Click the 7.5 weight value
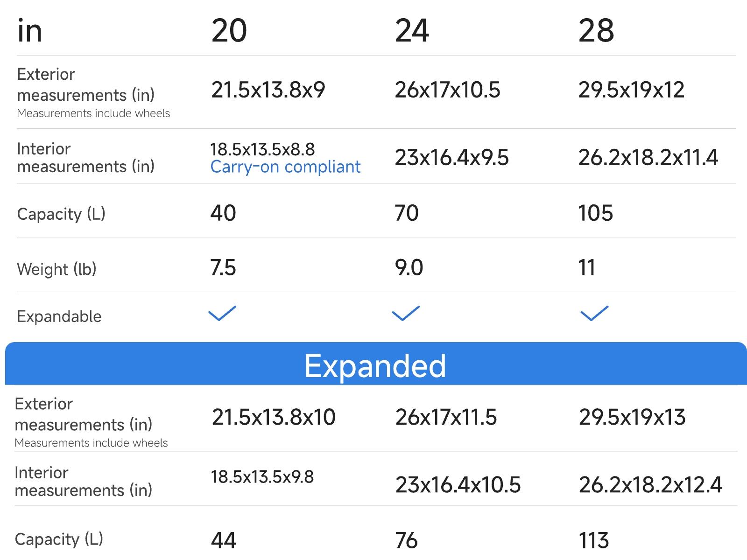Image resolution: width=747 pixels, height=560 pixels. point(223,268)
